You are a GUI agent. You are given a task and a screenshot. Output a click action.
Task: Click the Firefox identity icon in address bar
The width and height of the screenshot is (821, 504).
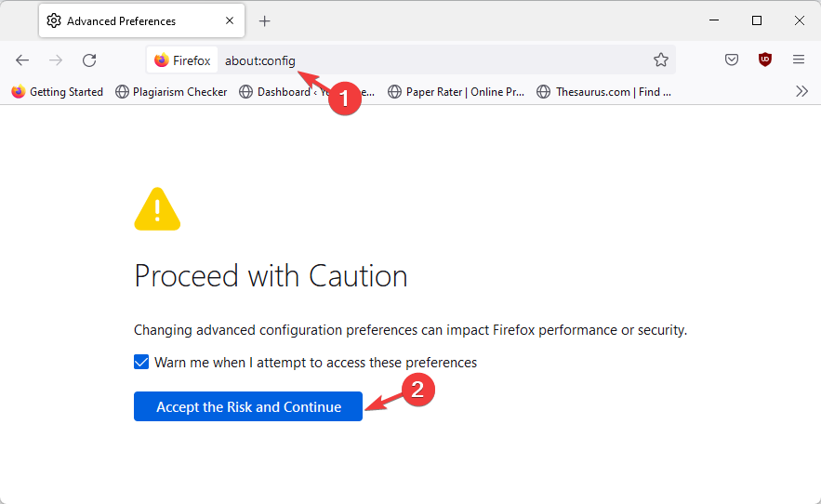click(182, 60)
